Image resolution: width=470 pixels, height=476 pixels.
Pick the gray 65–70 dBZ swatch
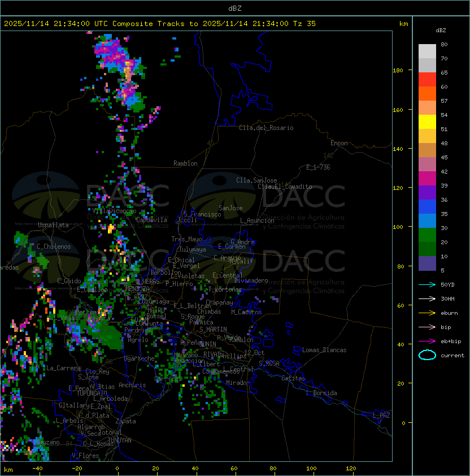pyautogui.click(x=427, y=65)
